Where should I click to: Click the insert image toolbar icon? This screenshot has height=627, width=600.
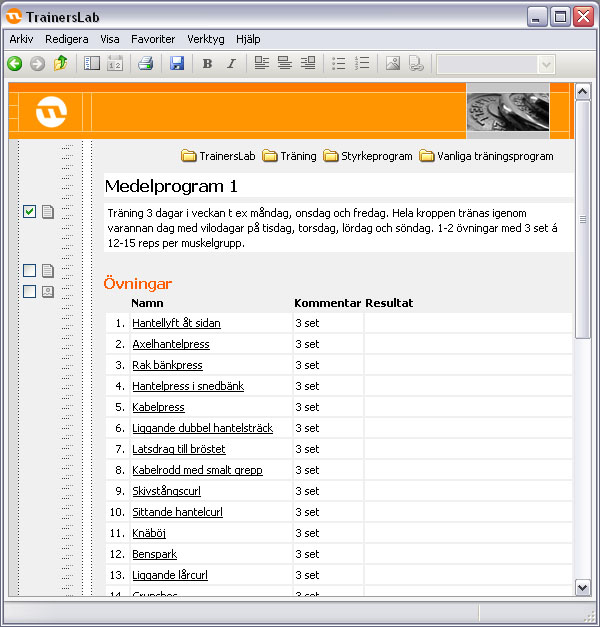click(x=393, y=64)
